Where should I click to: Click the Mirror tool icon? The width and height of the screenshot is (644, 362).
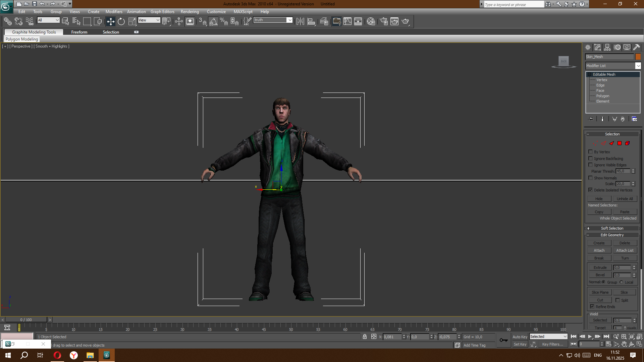coord(300,21)
